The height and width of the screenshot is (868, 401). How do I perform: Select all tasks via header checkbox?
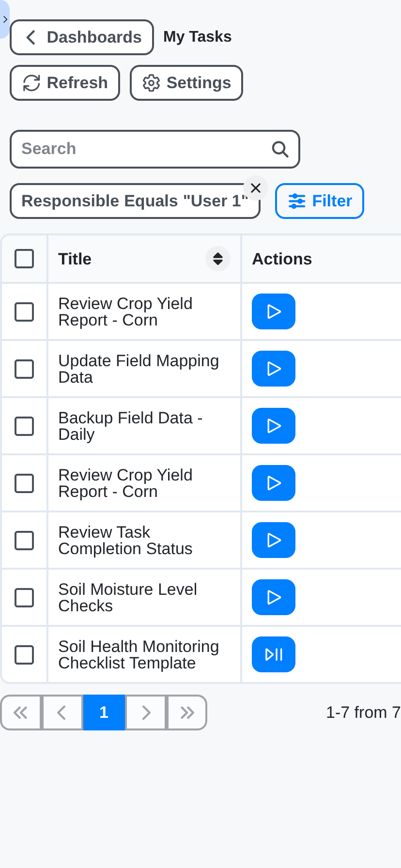click(24, 259)
